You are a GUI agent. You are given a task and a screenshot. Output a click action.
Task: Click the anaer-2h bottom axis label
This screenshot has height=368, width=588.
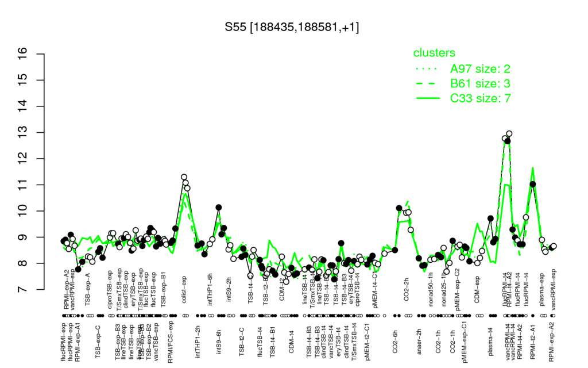[419, 342]
